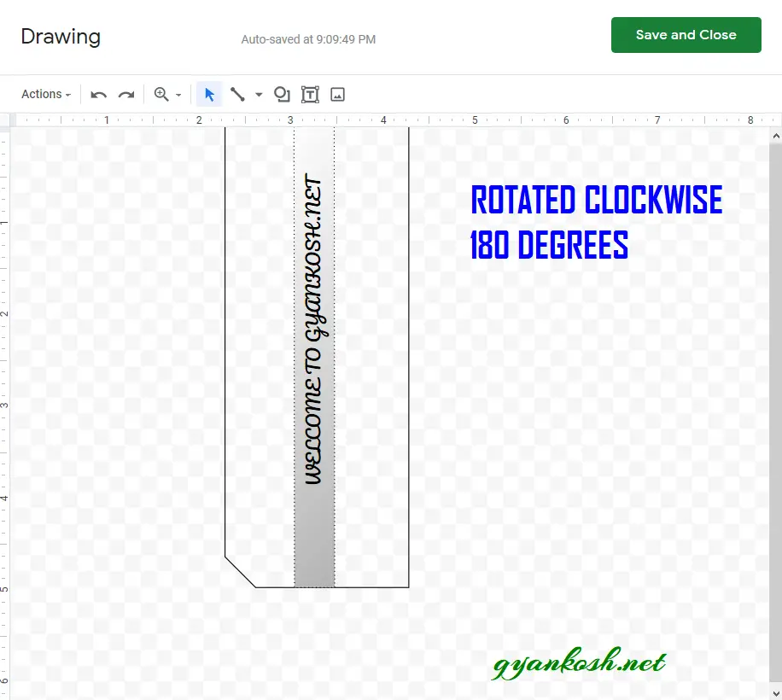Select the Zoom tool magnifier

point(161,94)
